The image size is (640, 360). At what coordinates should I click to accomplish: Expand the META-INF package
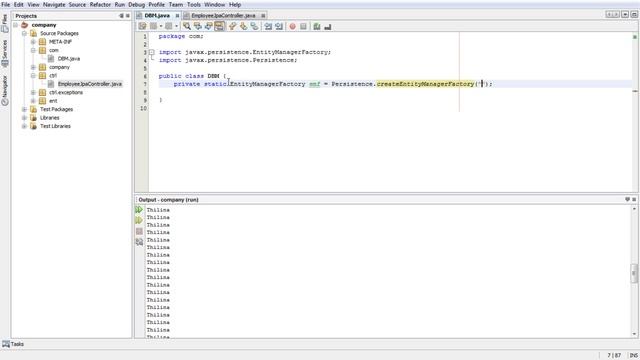[33, 42]
